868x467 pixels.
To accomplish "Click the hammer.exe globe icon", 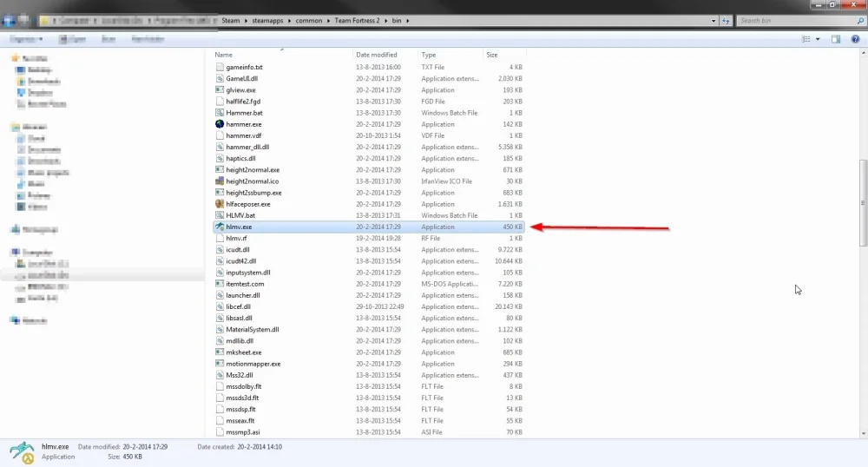I will click(220, 124).
